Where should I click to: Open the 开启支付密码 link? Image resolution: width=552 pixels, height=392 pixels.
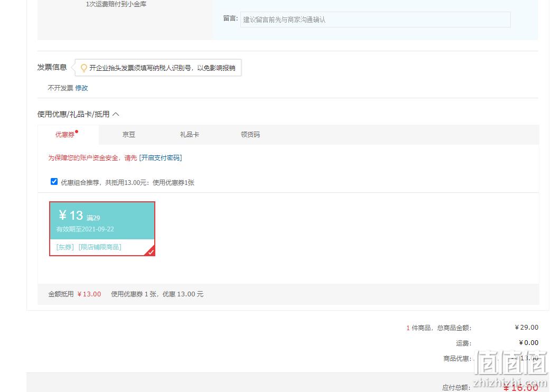[161, 158]
